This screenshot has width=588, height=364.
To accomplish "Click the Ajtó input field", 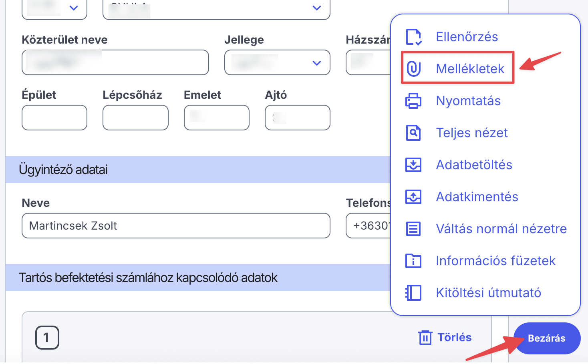I will click(298, 118).
